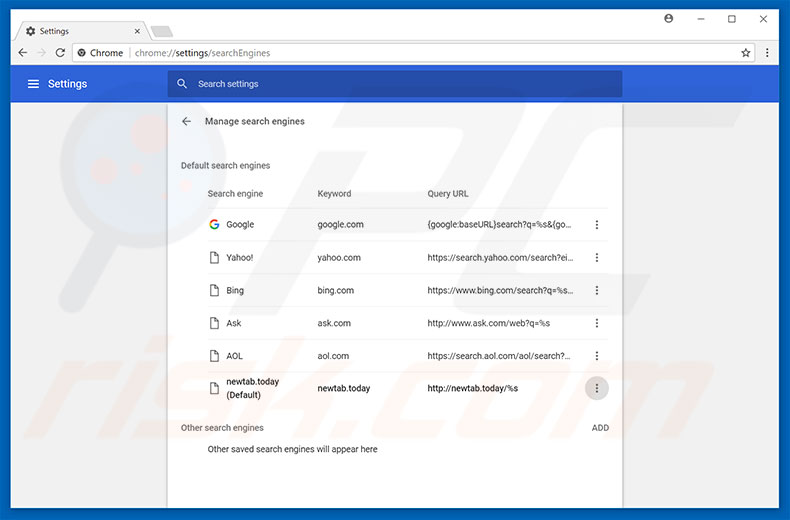Click the browser forward arrow

(42, 52)
